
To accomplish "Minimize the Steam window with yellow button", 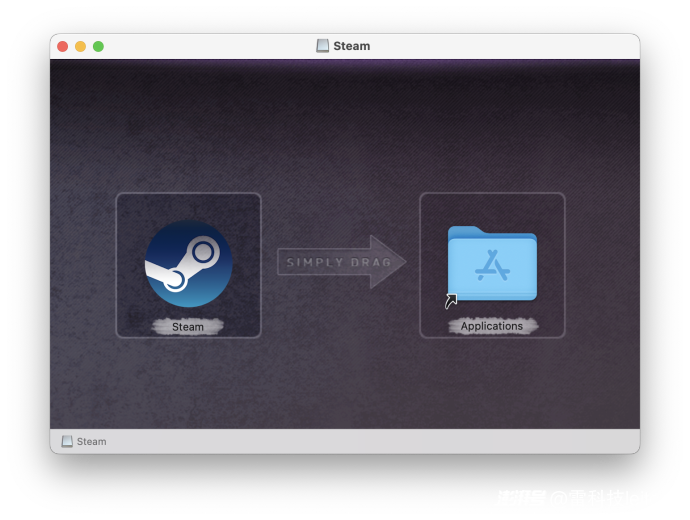I will 81,46.
